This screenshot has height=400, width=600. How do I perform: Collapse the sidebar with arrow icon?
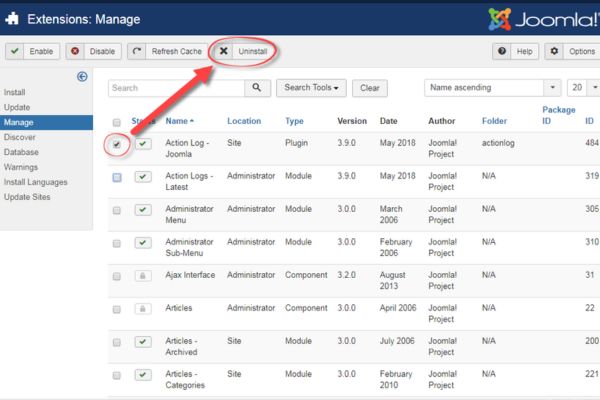click(x=82, y=77)
